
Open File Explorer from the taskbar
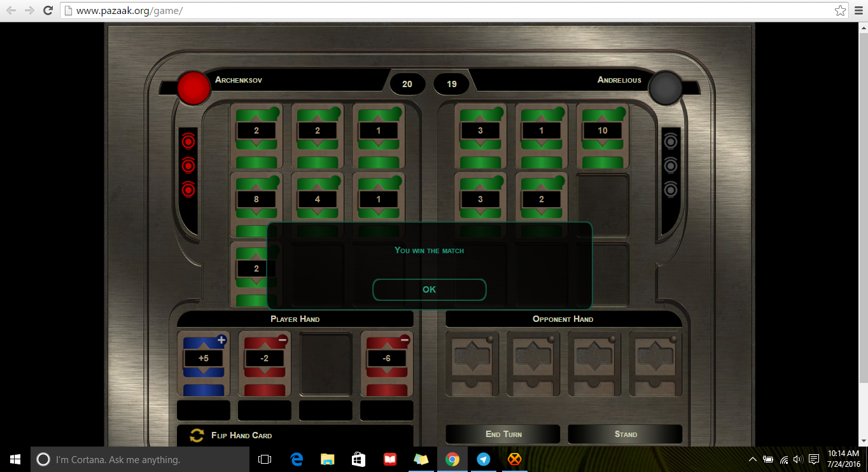pyautogui.click(x=328, y=459)
